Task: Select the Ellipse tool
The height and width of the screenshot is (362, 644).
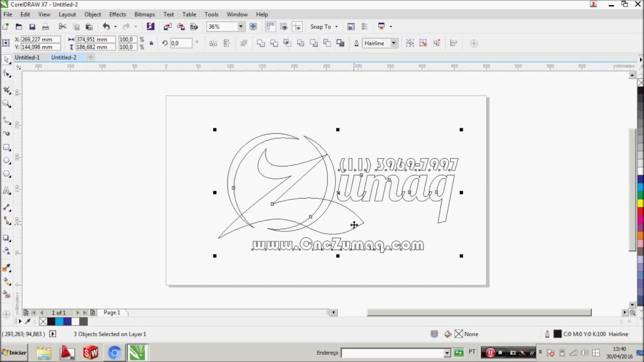Action: pyautogui.click(x=7, y=160)
